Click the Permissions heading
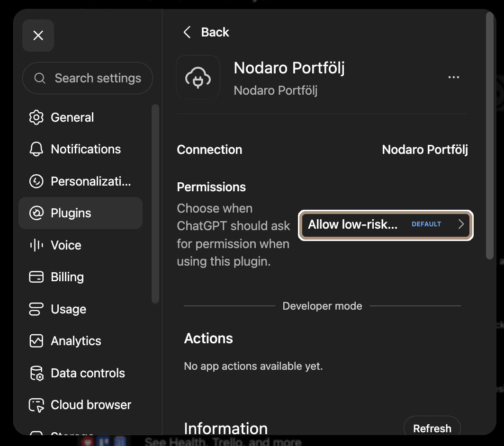 (211, 187)
